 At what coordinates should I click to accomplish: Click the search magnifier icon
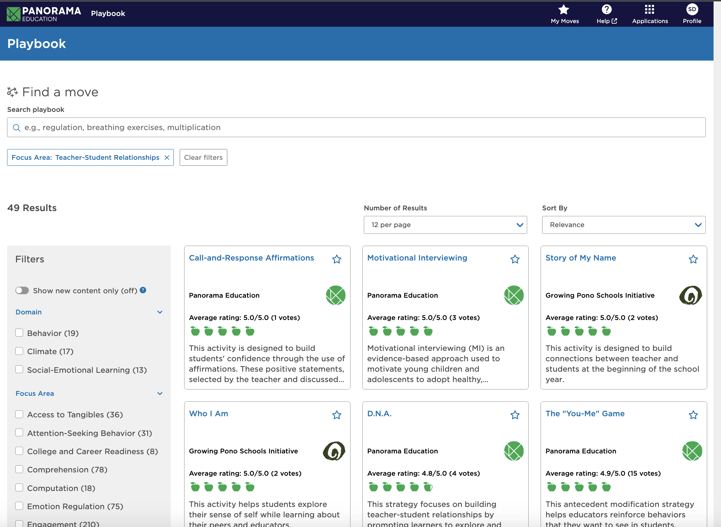point(17,127)
